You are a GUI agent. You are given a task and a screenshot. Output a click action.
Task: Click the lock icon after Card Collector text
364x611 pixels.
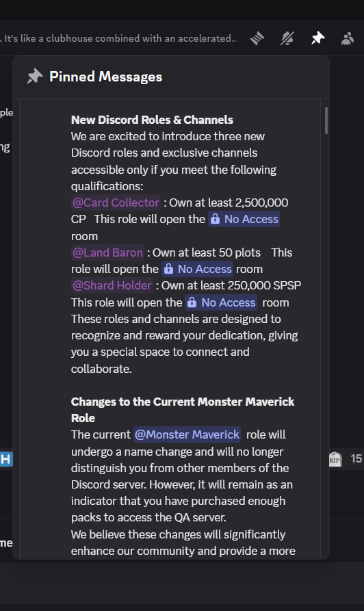[215, 219]
